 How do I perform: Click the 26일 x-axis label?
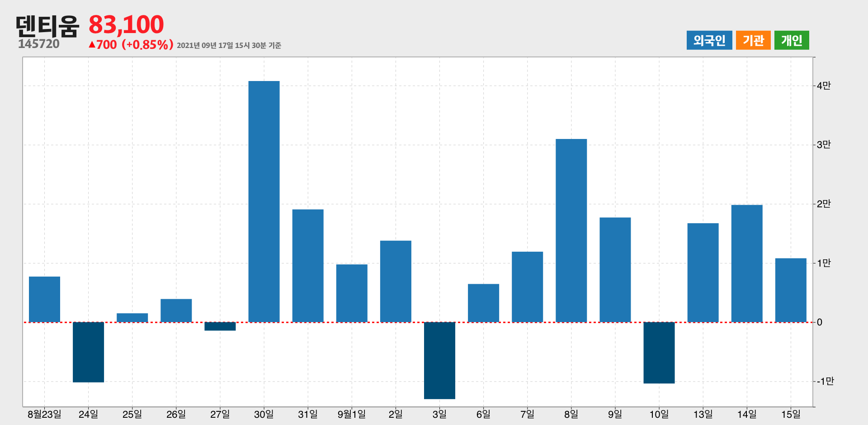pyautogui.click(x=176, y=414)
